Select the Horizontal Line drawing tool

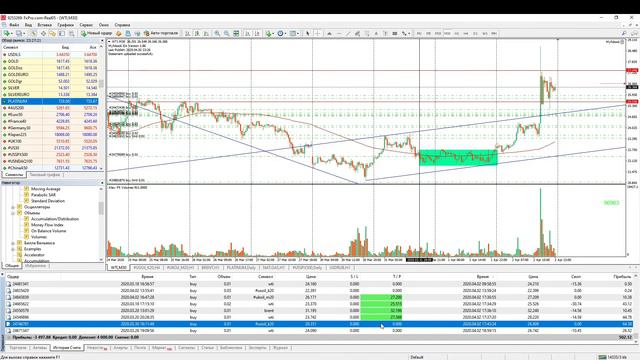point(339,33)
